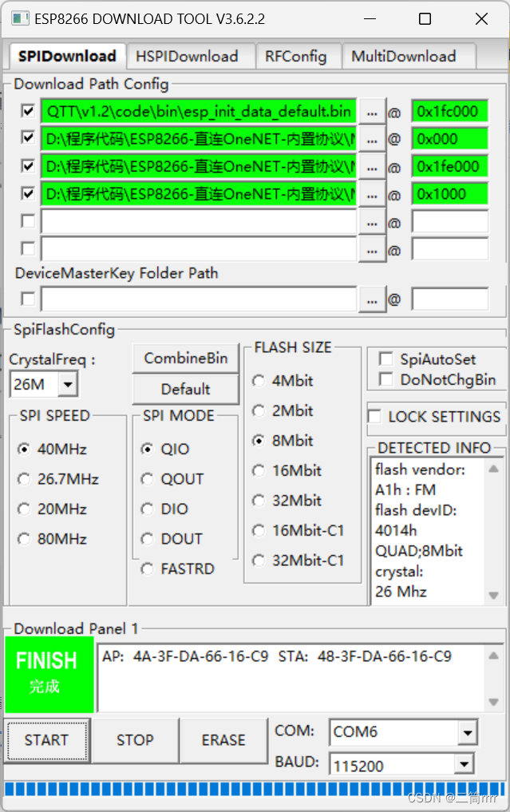Image resolution: width=510 pixels, height=812 pixels.
Task: Enable DoNotChgBin checkbox
Action: [x=385, y=379]
